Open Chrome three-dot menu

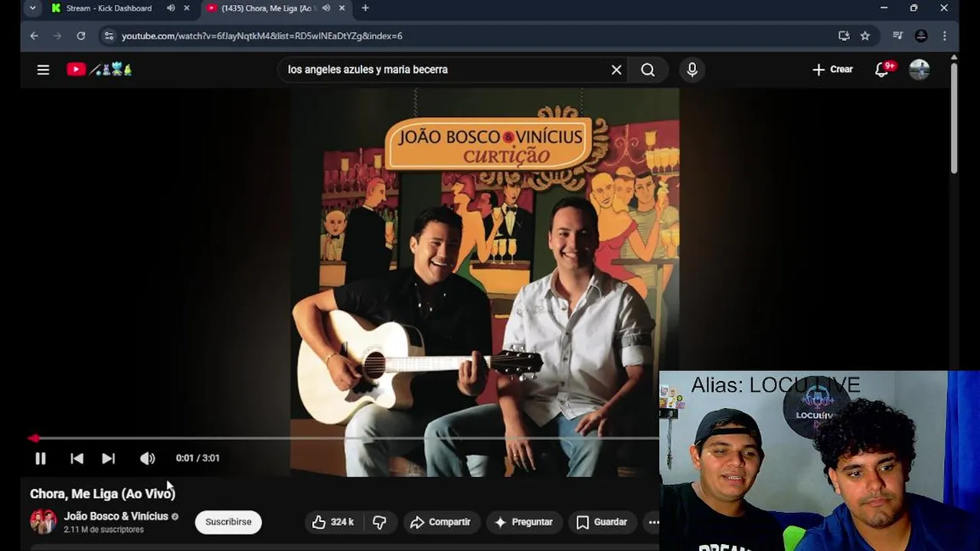pyautogui.click(x=945, y=36)
